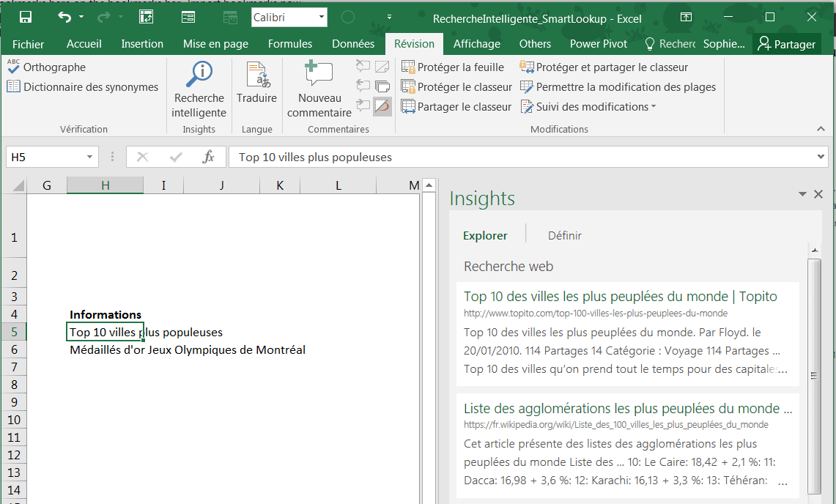Image resolution: width=836 pixels, height=504 pixels.
Task: Select the Définir tab in Insights
Action: 565,236
